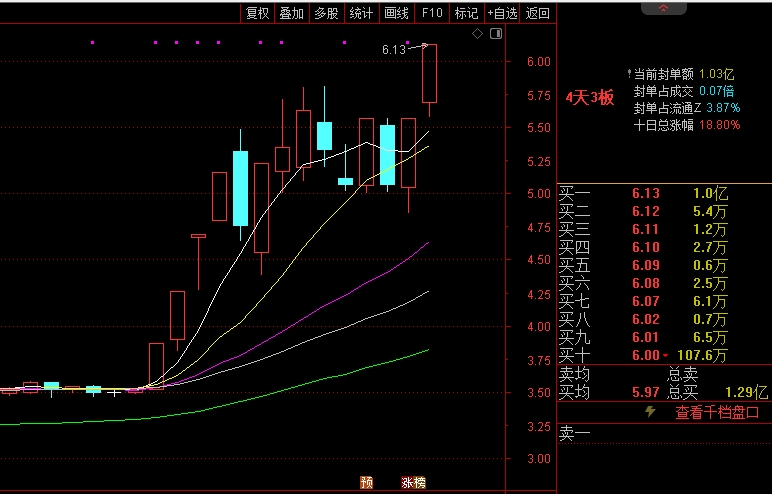
Task: Open 统计 from the toolbar
Action: tap(361, 13)
